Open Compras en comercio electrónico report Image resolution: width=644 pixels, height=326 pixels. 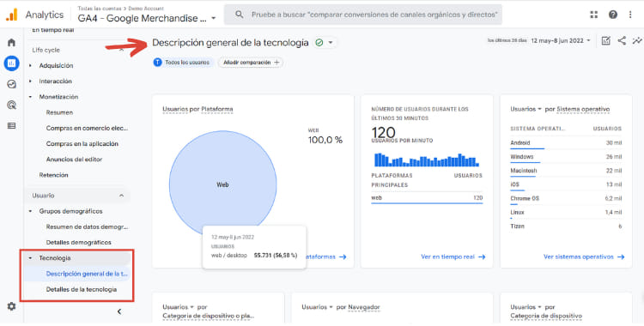click(x=87, y=128)
